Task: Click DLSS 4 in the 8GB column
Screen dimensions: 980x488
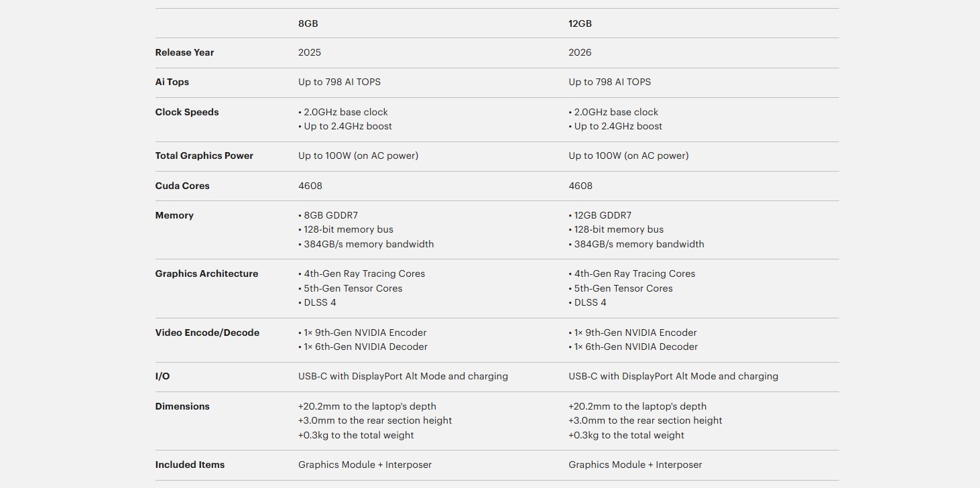Action: click(320, 302)
